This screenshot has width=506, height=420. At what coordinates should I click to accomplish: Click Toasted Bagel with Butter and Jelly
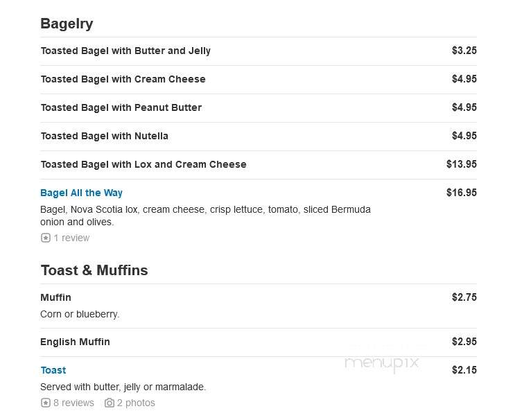tap(125, 51)
